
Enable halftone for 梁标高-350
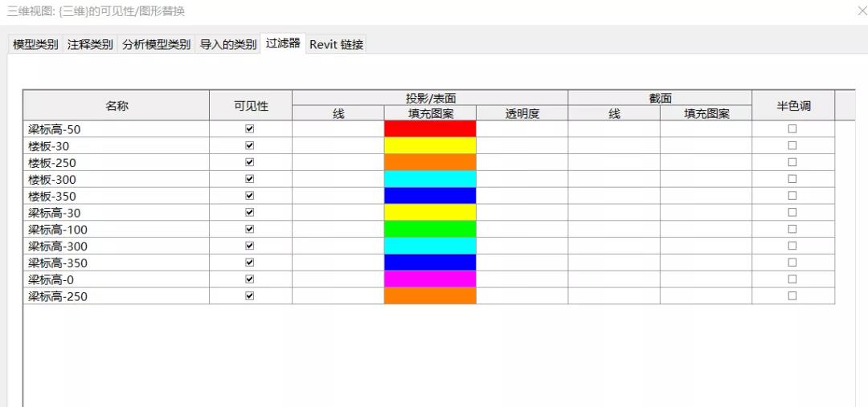[x=792, y=263]
